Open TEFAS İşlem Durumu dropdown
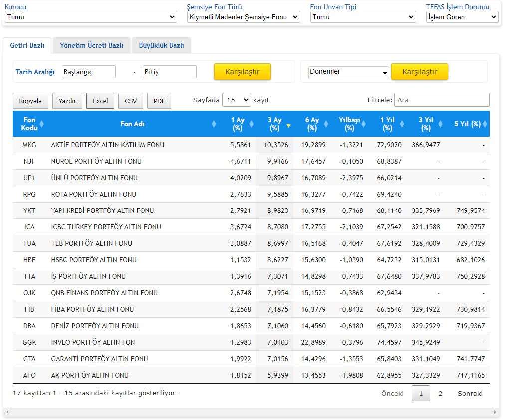 click(462, 17)
